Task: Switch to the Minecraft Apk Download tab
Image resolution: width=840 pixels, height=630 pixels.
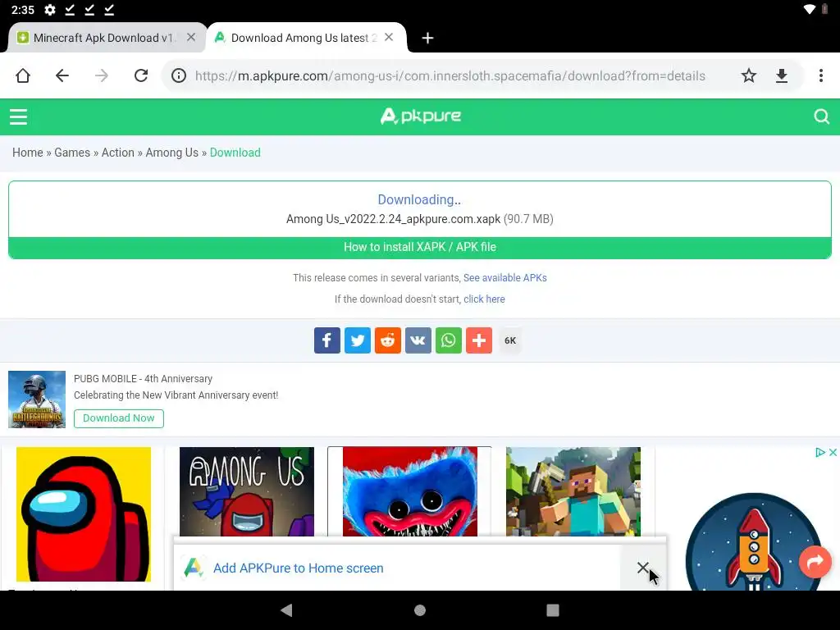Action: click(x=103, y=38)
